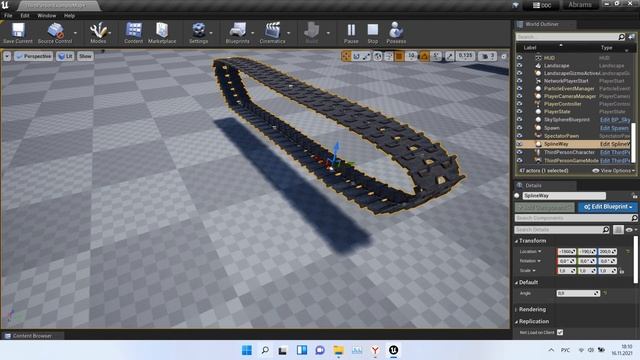Screen dimensions: 640x360
Task: Select SpectatorPawn in World Outliner
Action: click(561, 136)
